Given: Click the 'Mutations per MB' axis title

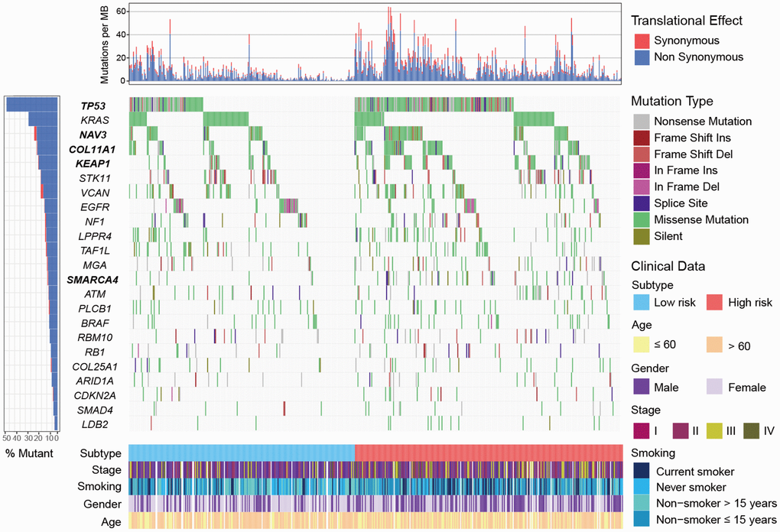Looking at the screenshot, I should [x=105, y=44].
